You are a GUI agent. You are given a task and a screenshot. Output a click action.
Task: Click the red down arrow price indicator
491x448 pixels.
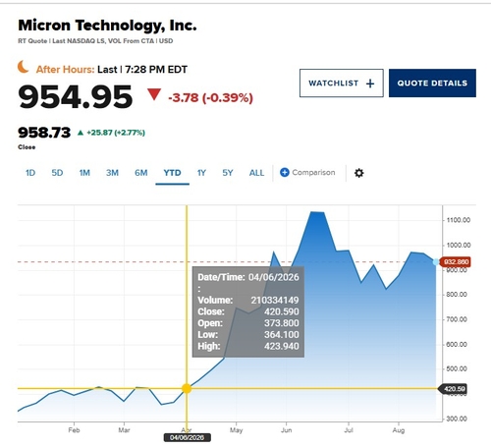(154, 94)
